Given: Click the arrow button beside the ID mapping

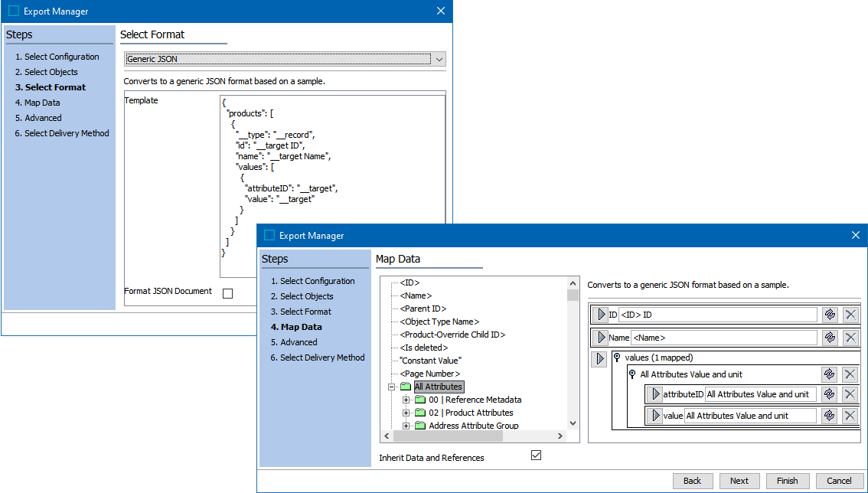Looking at the screenshot, I should point(600,315).
